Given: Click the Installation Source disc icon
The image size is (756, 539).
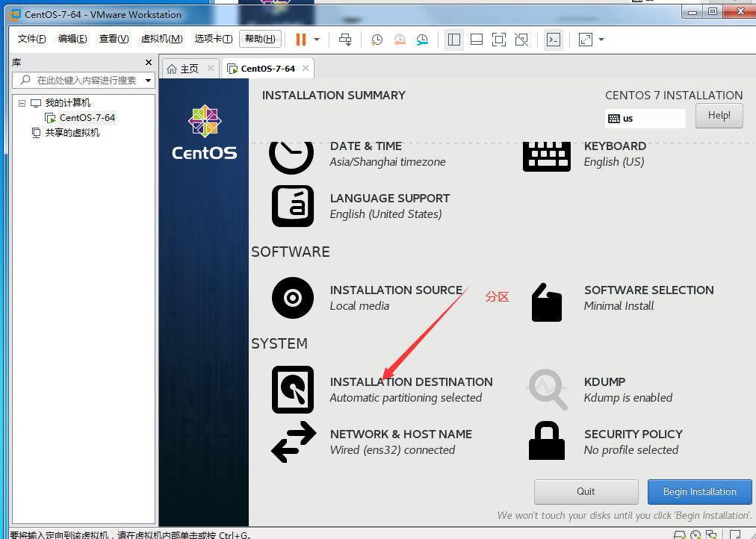Looking at the screenshot, I should tap(293, 298).
